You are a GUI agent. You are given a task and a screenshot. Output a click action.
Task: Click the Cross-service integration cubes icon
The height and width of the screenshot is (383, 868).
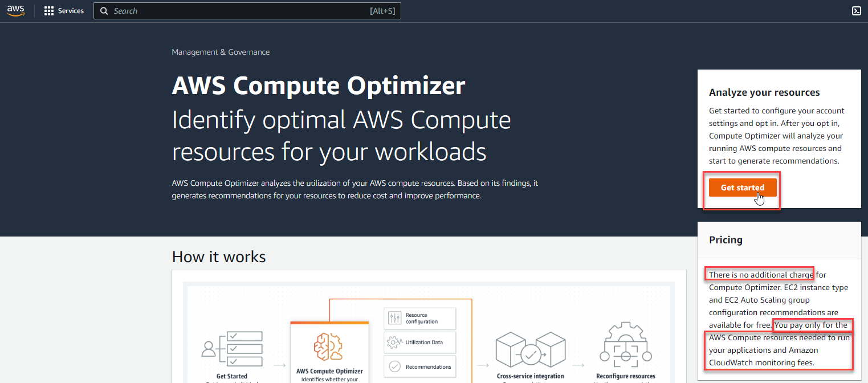click(x=530, y=349)
